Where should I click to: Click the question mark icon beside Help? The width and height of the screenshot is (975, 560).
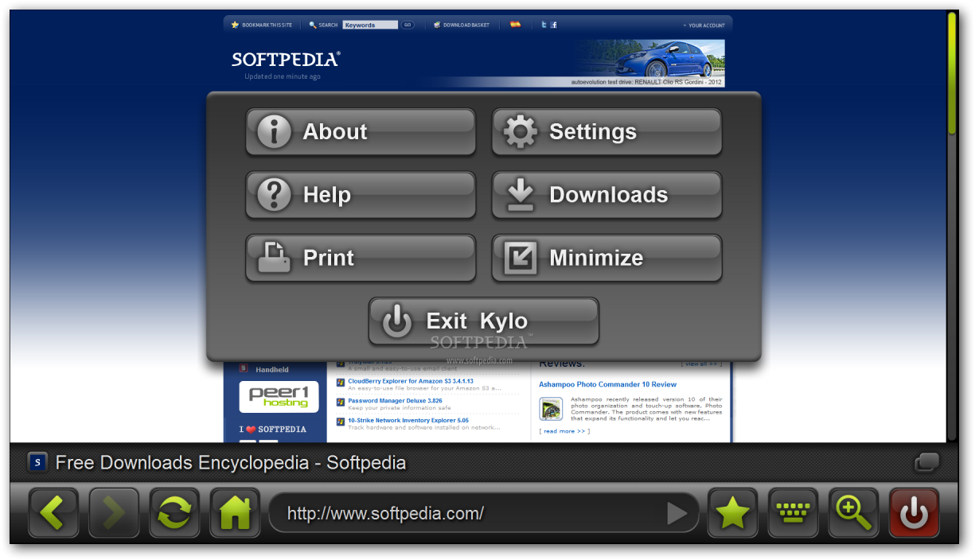pos(275,195)
